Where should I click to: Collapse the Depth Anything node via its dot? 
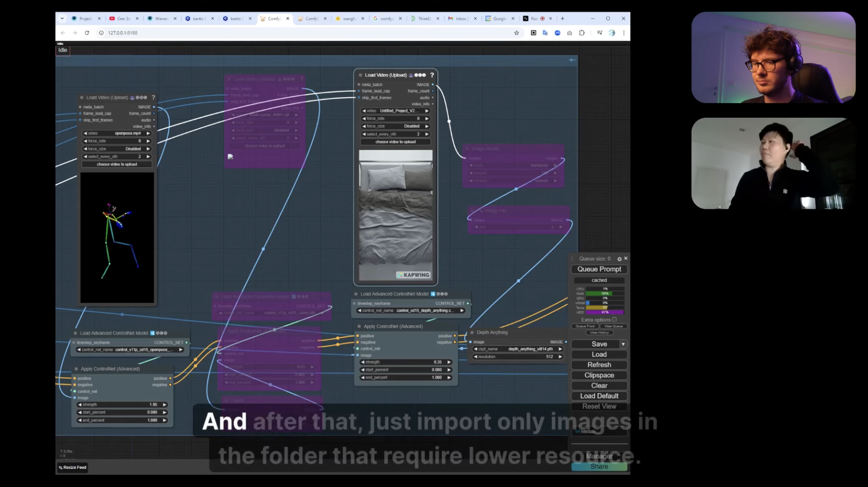[x=472, y=333]
